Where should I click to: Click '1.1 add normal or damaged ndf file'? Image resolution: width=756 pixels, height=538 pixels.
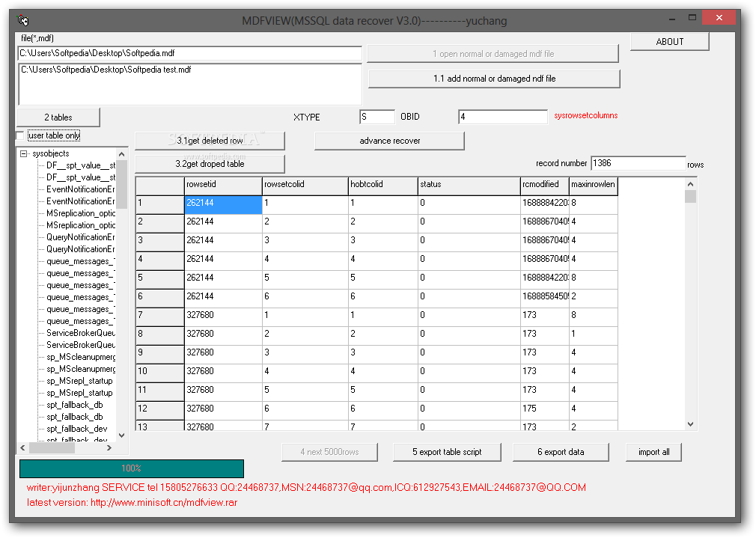[494, 79]
